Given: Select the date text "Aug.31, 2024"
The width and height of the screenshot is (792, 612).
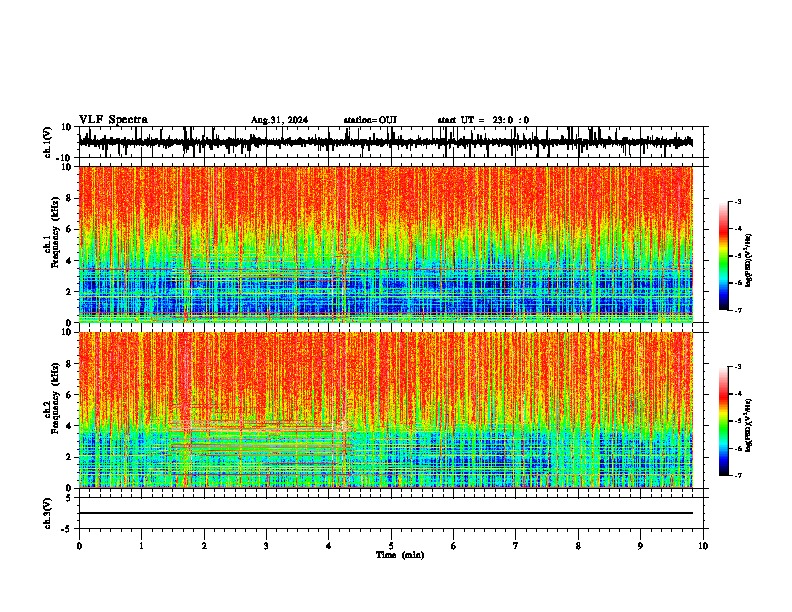Looking at the screenshot, I should tap(279, 120).
